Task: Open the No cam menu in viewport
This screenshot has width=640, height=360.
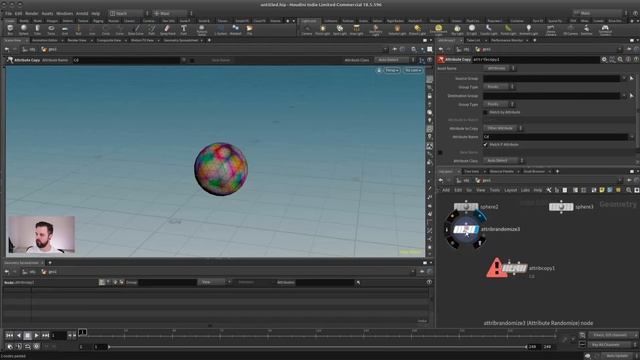Action: pyautogui.click(x=413, y=70)
